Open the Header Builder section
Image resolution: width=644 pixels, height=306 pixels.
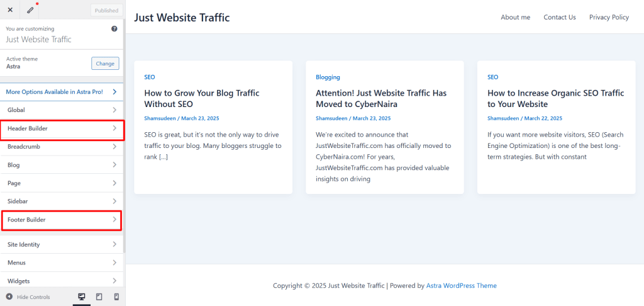point(62,129)
